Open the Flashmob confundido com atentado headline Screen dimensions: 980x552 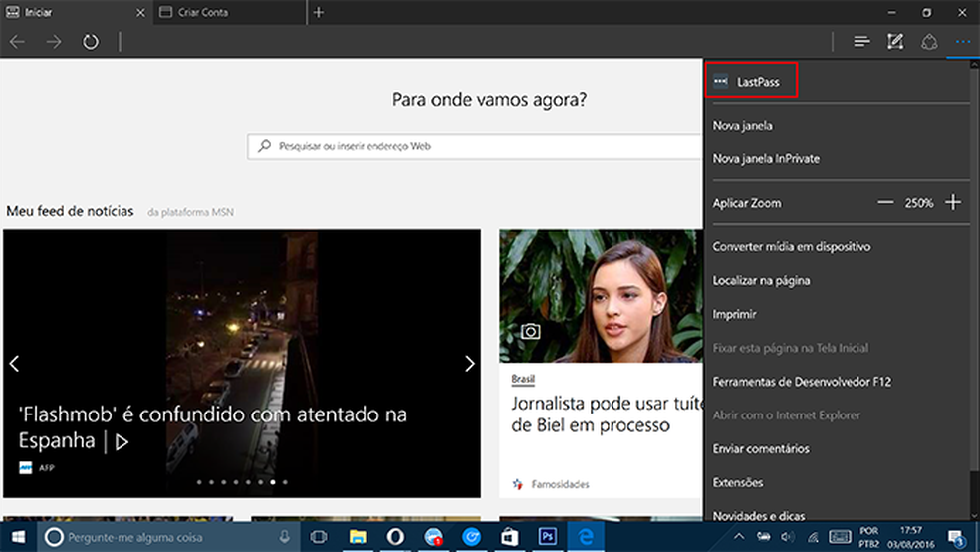(212, 427)
